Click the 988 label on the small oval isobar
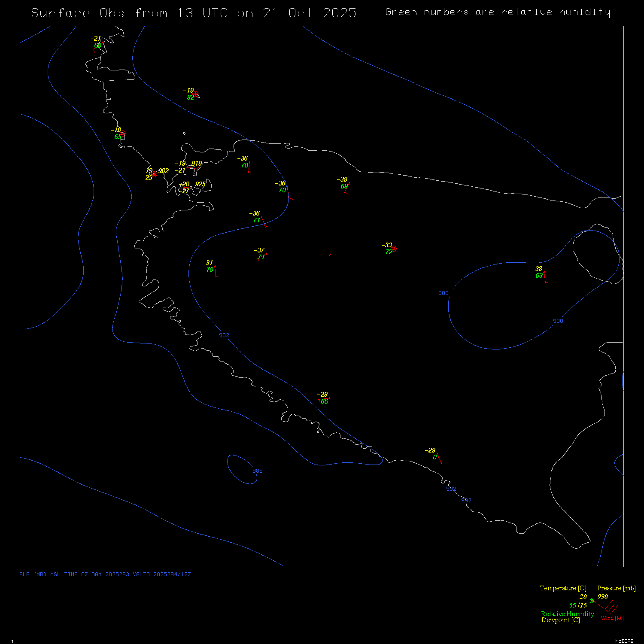 257,471
